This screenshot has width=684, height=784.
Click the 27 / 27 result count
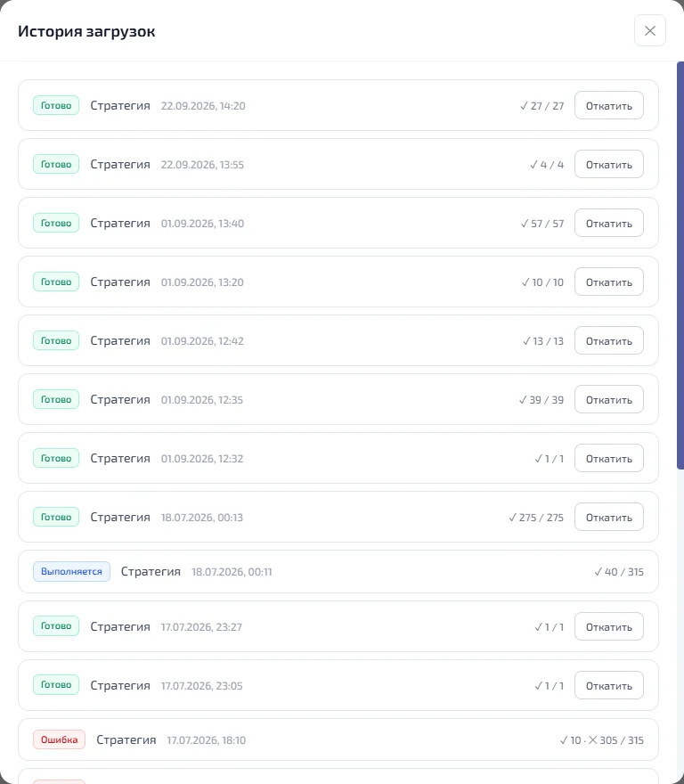click(x=541, y=106)
